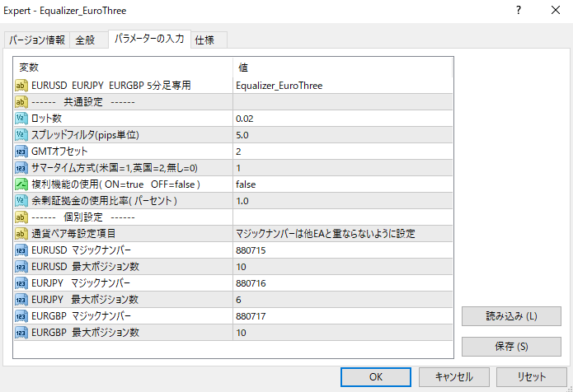Viewport: 573px width, 392px height.
Task: Click the icon beside スプレッドフィルタ row
Action: click(22, 135)
